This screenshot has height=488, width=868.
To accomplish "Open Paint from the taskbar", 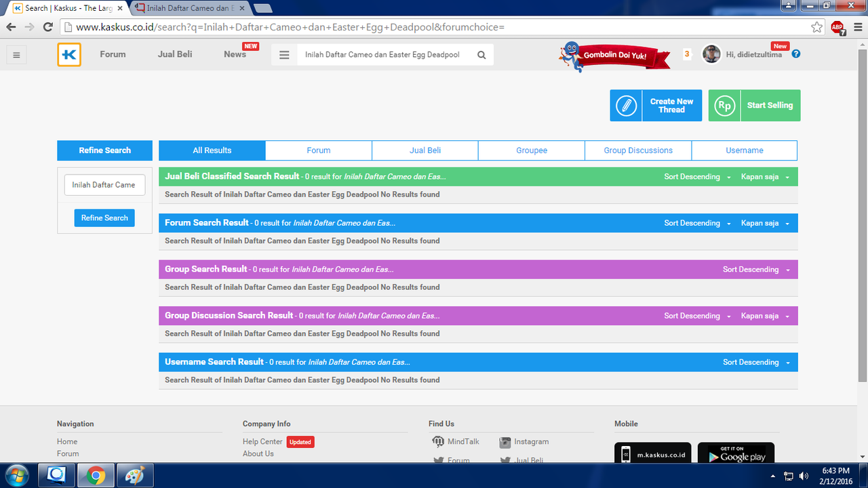I will coord(135,476).
